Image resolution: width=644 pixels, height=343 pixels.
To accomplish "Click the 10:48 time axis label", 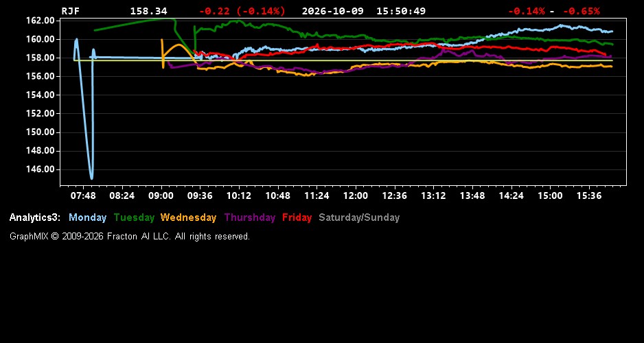I will pos(277,196).
